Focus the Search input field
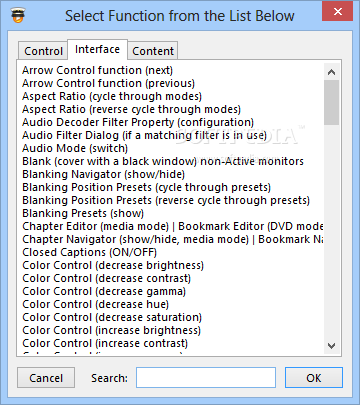Image resolution: width=360 pixels, height=405 pixels. [x=206, y=378]
